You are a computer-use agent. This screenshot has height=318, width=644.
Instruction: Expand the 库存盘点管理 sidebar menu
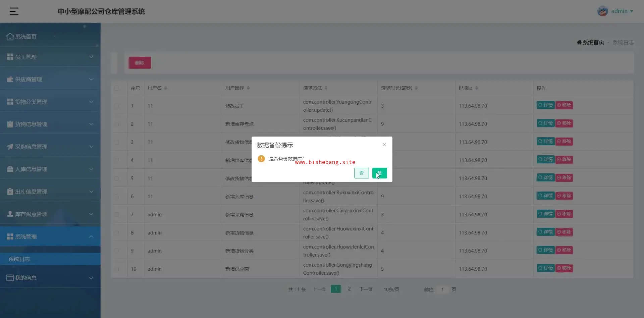(x=50, y=214)
